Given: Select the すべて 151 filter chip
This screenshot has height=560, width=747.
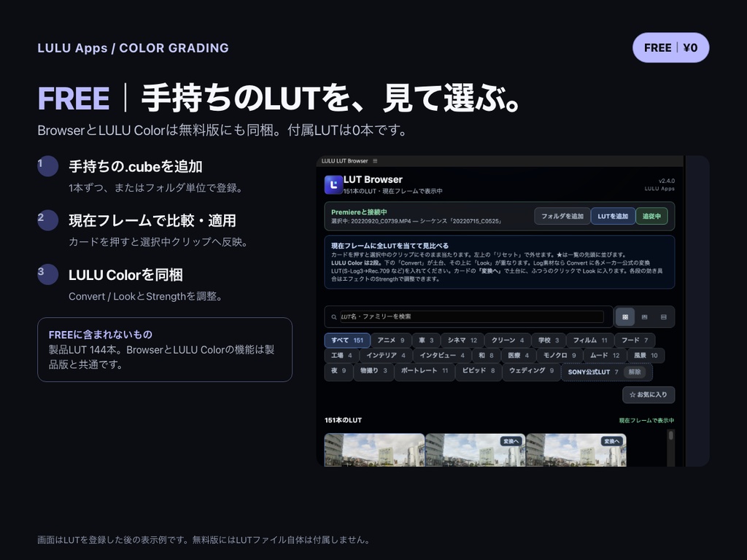Looking at the screenshot, I should (347, 341).
